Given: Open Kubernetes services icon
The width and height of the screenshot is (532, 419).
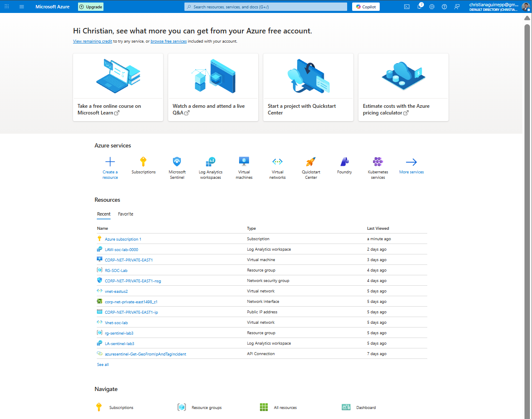Looking at the screenshot, I should pos(378,162).
